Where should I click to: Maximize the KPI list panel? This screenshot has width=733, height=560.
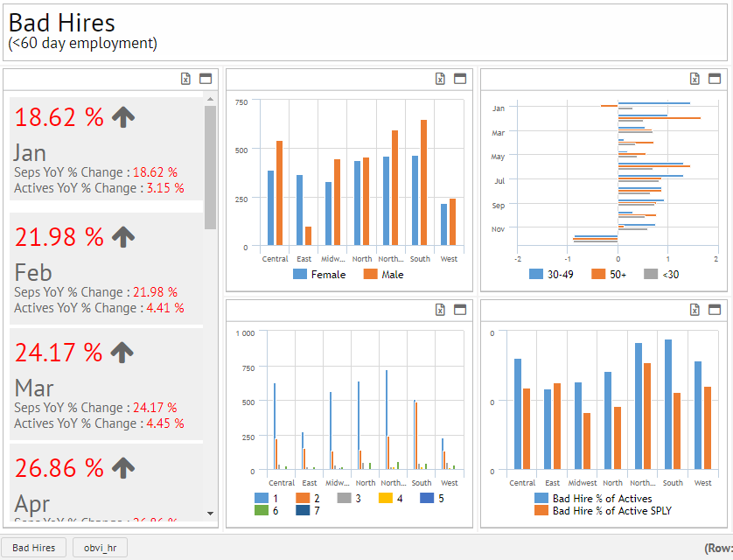tap(206, 79)
